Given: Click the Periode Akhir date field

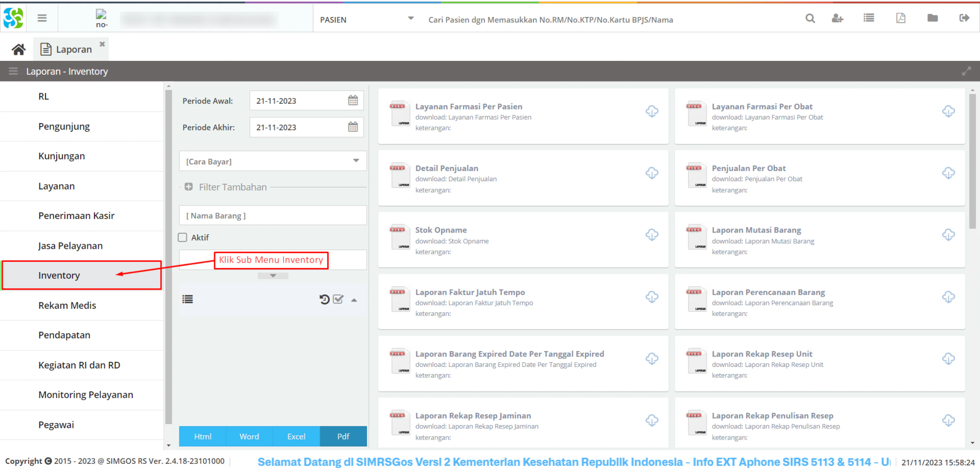Looking at the screenshot, I should click(x=306, y=127).
